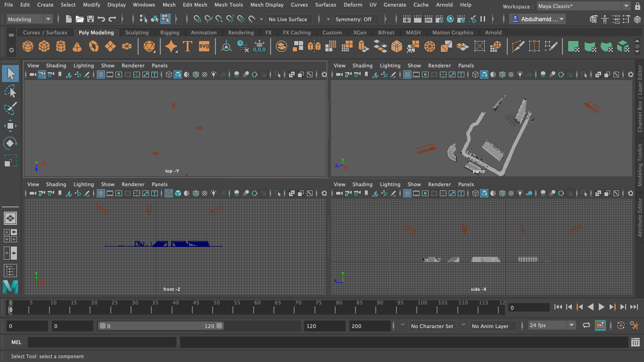This screenshot has width=644, height=362.
Task: Switch to the Sculpting shelf tab
Action: click(137, 33)
